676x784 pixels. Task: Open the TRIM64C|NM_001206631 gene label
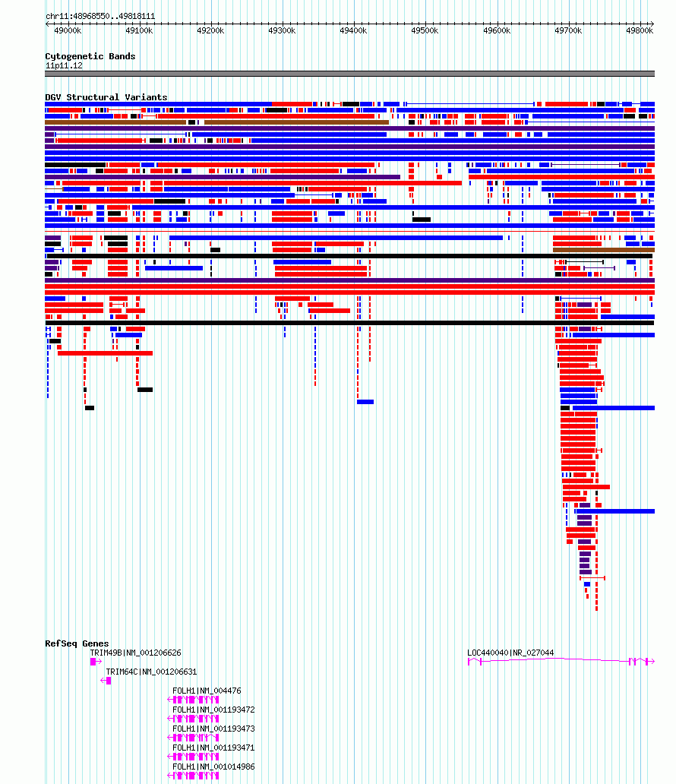151,672
